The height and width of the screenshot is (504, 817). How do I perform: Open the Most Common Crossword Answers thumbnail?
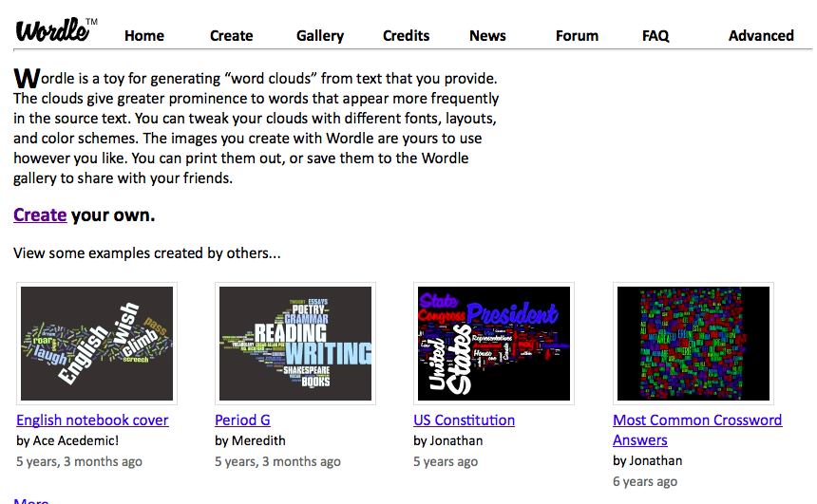693,344
